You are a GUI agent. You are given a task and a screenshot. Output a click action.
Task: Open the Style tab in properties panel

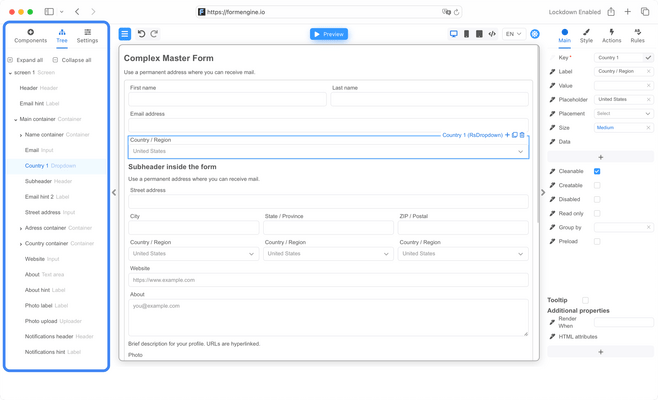pos(586,36)
